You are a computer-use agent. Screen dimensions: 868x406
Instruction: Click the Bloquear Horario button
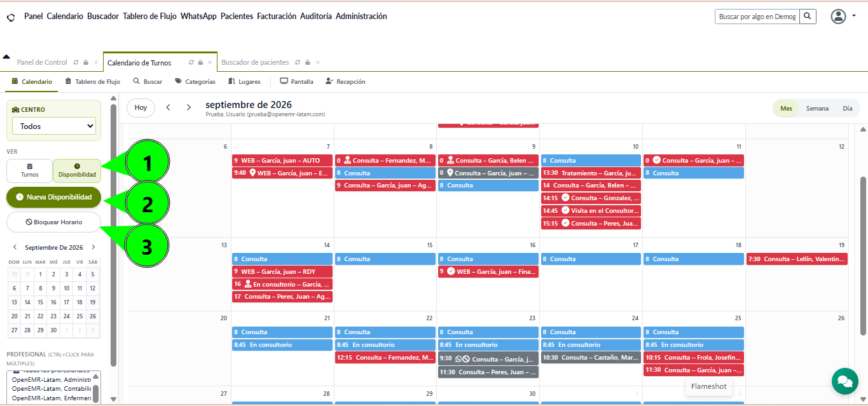tap(53, 222)
